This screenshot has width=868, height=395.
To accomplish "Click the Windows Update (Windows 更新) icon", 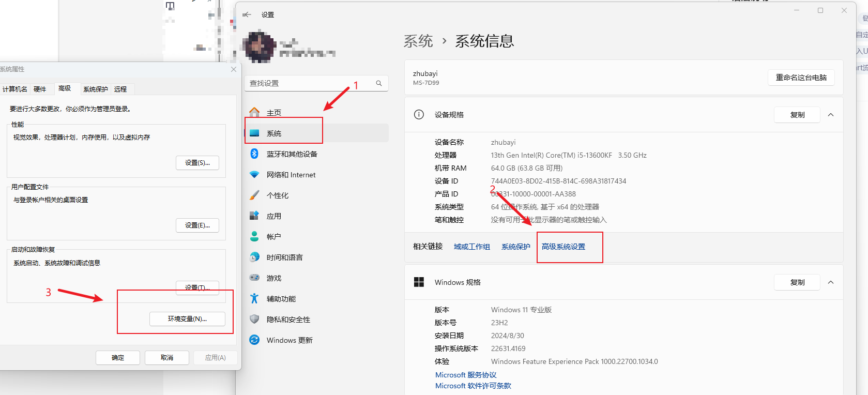I will coord(254,340).
